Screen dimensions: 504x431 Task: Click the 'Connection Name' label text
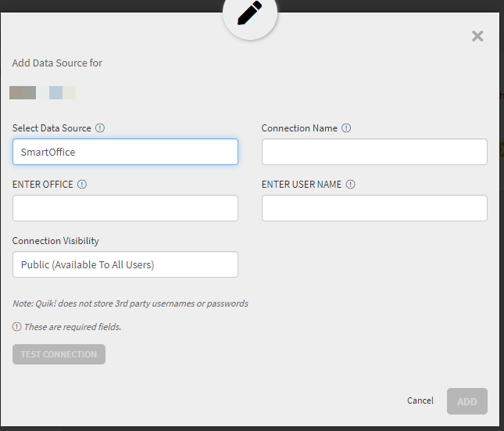point(299,128)
